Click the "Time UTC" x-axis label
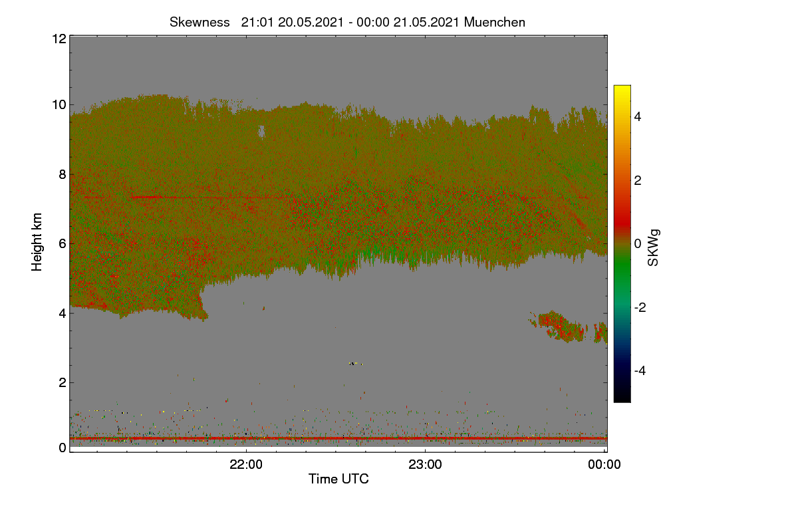Viewport: 798px width, 532px height. (338, 479)
